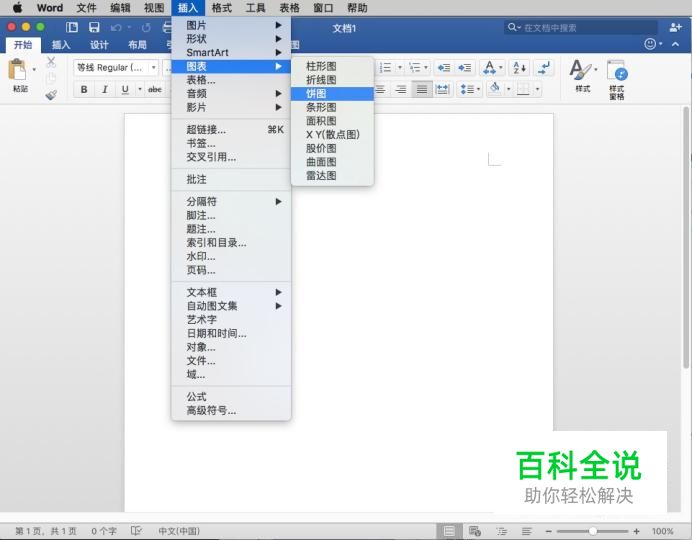Image resolution: width=692 pixels, height=540 pixels.
Task: Click the Save floppy disk icon
Action: click(94, 28)
